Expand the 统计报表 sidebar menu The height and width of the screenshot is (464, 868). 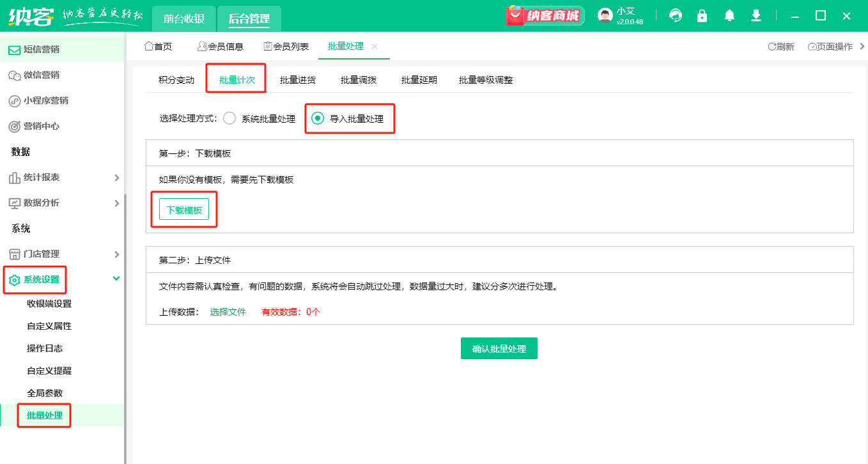pos(116,178)
